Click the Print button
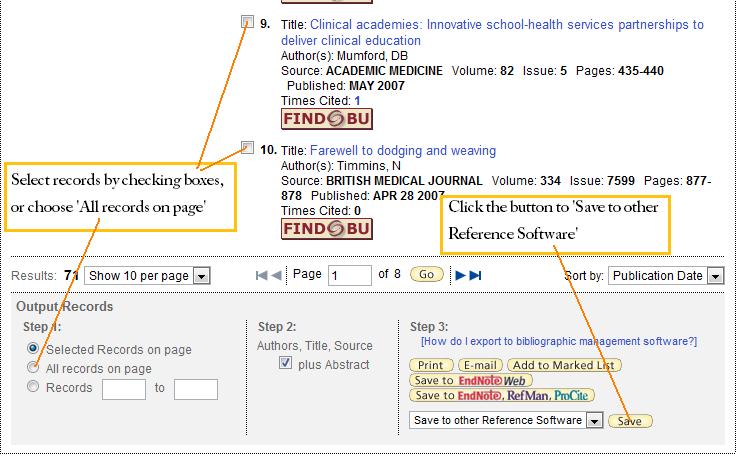 431,365
